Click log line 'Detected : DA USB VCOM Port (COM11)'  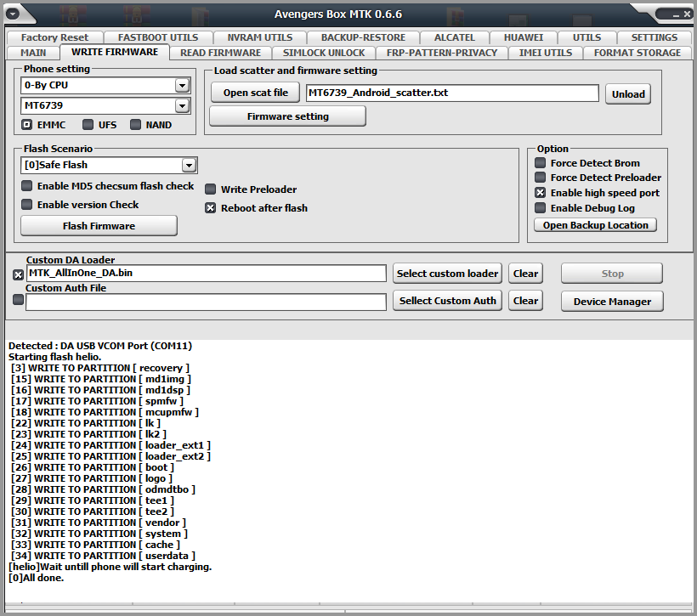pyautogui.click(x=100, y=346)
